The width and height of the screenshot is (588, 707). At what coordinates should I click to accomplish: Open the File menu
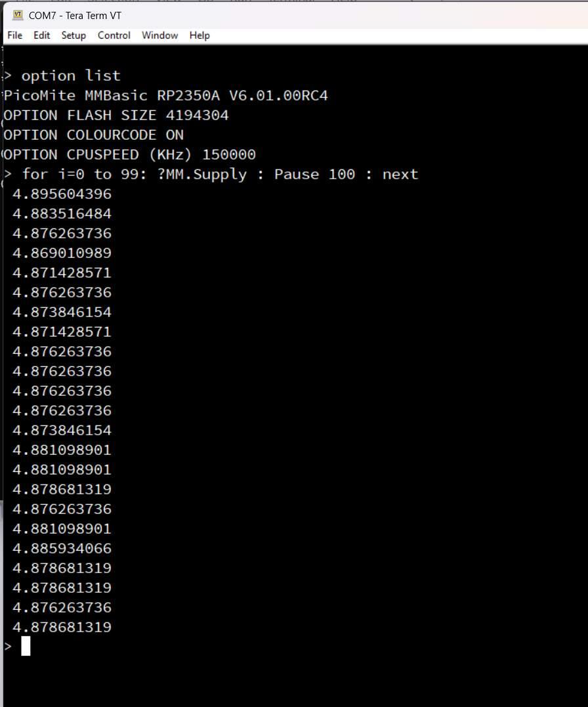[x=15, y=35]
